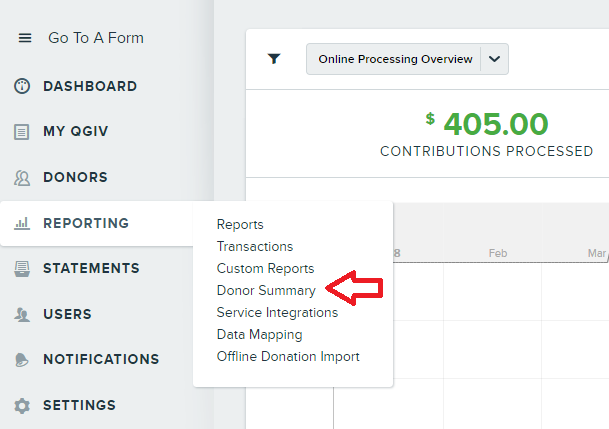The image size is (609, 429).
Task: Click the Notifications bell icon
Action: [22, 360]
